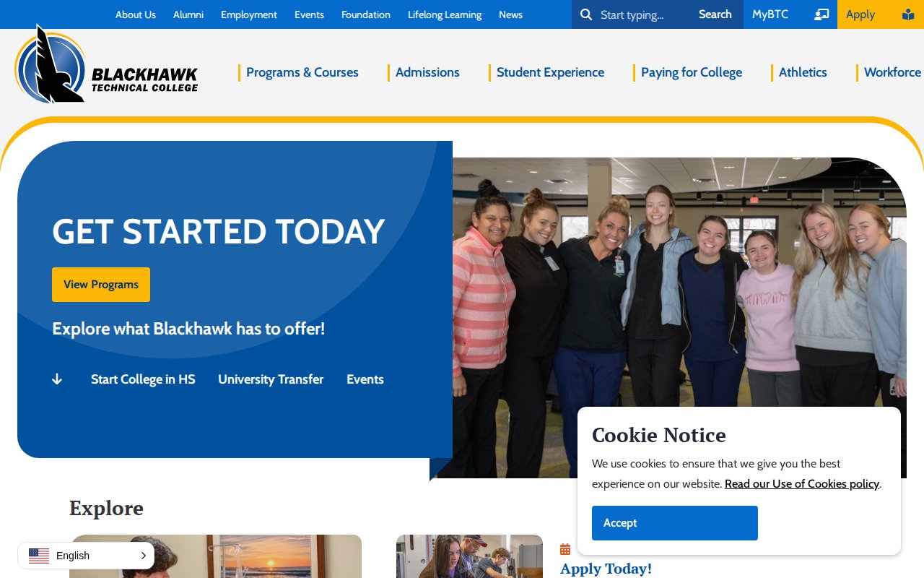The height and width of the screenshot is (578, 924).
Task: Click the icon right of the Apply button
Action: coord(908,14)
